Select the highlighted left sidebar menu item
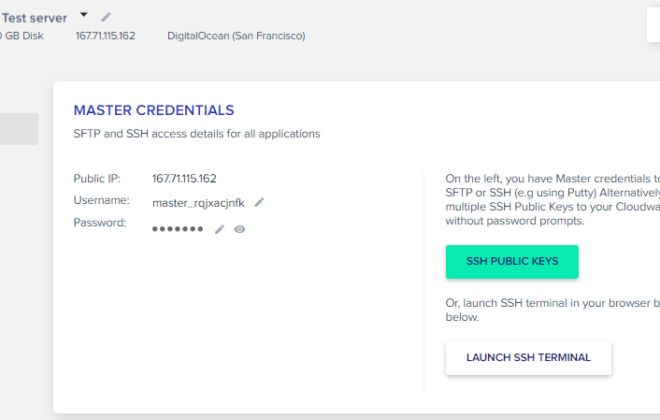Image resolution: width=660 pixels, height=420 pixels. coord(19,129)
